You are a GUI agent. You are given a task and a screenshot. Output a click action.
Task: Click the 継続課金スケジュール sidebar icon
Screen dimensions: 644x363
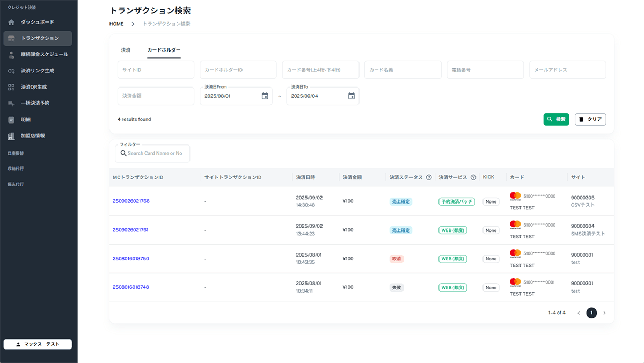(x=11, y=55)
